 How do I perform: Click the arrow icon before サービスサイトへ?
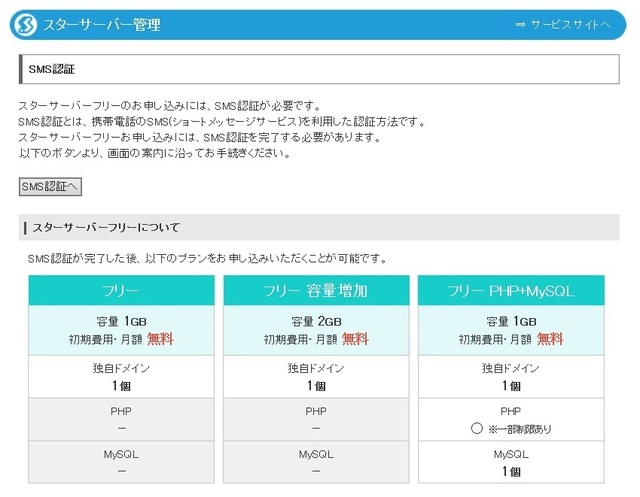520,25
